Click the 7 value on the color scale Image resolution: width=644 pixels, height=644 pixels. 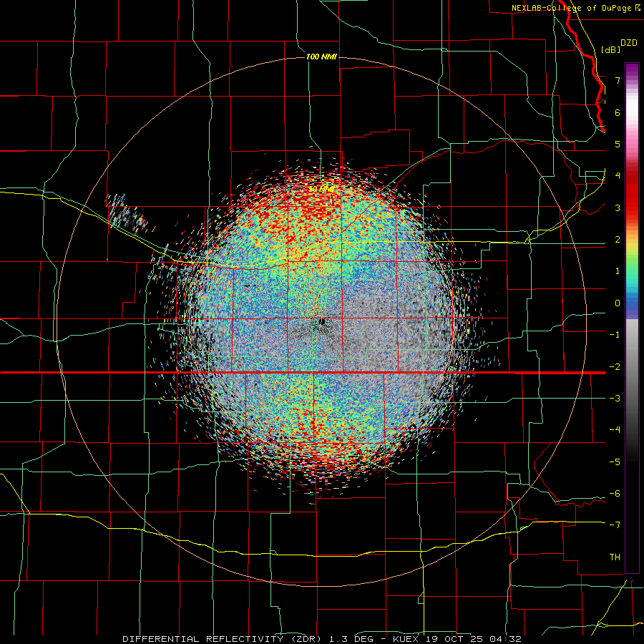(618, 80)
